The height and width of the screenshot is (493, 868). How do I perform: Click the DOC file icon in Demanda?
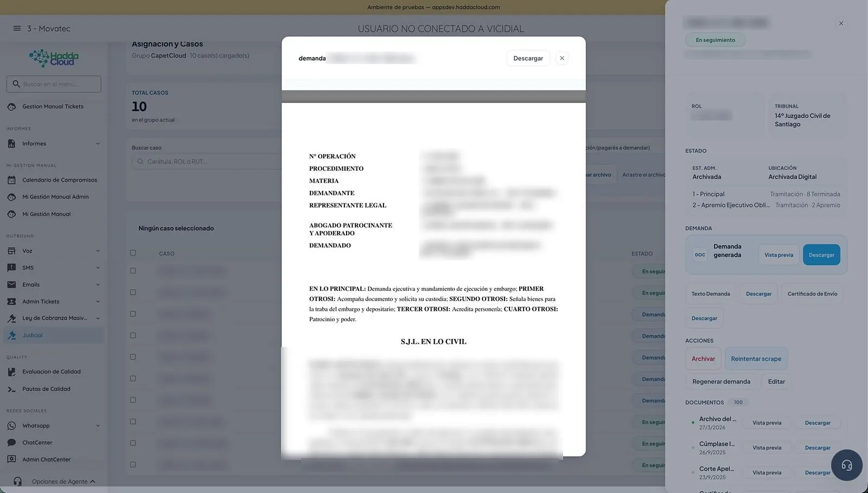pos(700,255)
